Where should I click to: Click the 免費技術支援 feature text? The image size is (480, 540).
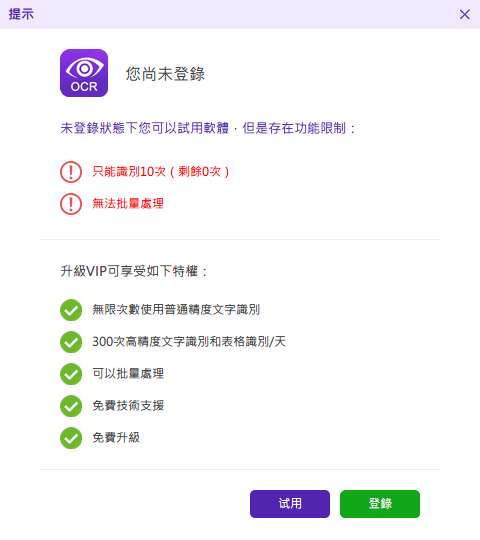point(128,406)
